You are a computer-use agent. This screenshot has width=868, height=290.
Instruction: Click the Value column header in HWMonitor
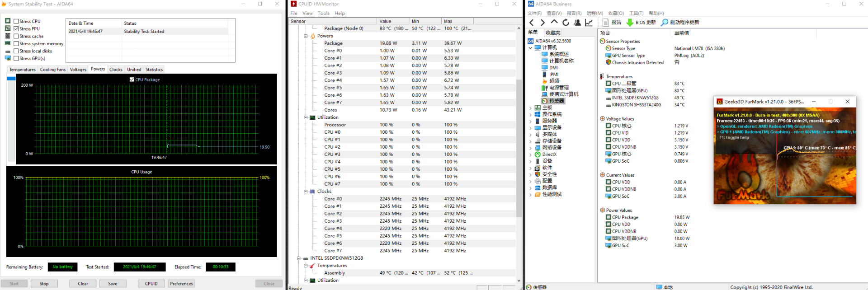click(x=393, y=21)
